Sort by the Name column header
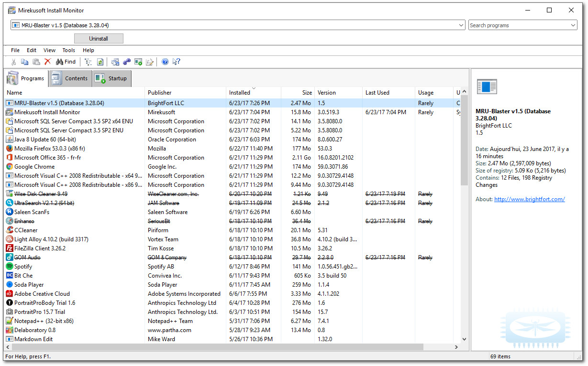 [x=75, y=93]
